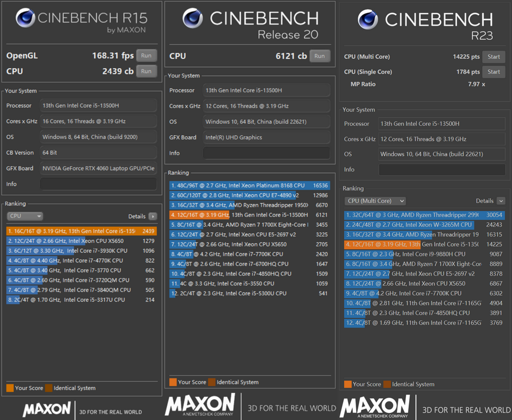Open the CPU (Multi Core) ranking dropdown in R23
This screenshot has width=512, height=420.
pyautogui.click(x=375, y=201)
